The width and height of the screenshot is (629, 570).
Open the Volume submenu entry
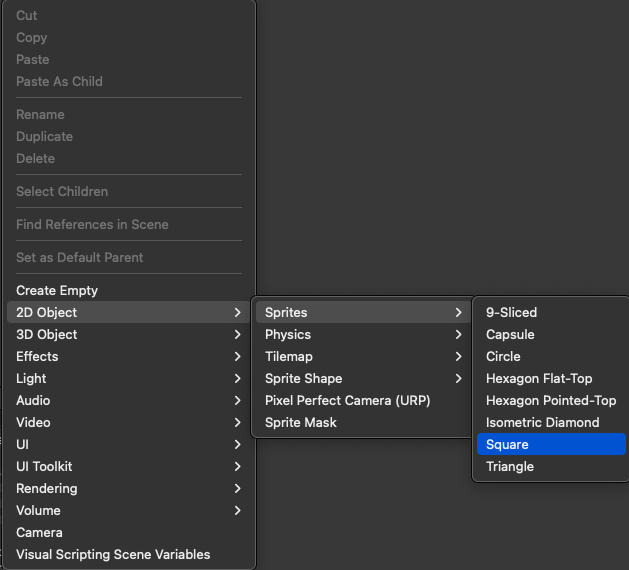[128, 511]
